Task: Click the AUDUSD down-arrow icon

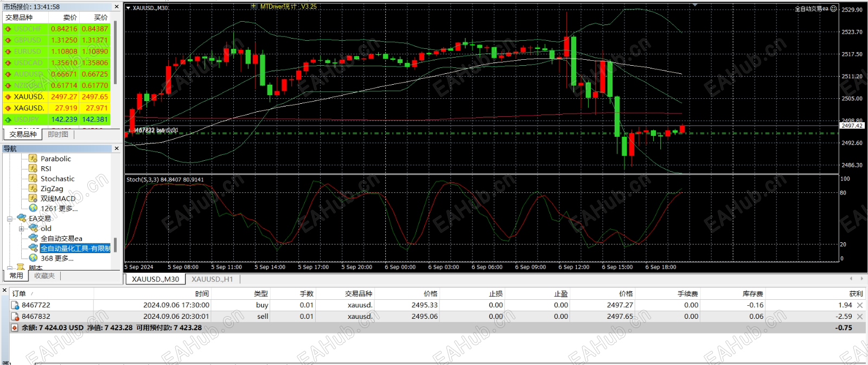Action: (8, 74)
